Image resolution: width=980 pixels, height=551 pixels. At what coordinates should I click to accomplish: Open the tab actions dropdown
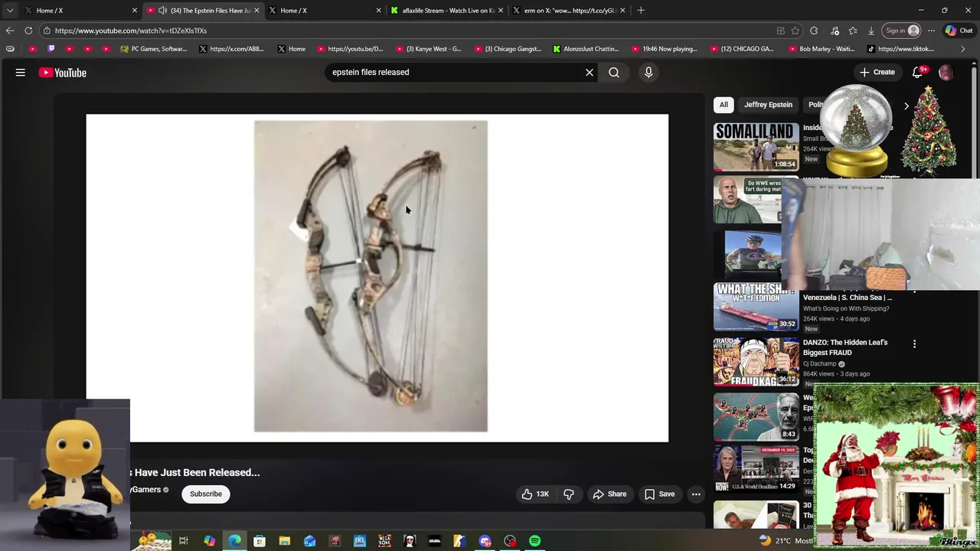[9, 11]
